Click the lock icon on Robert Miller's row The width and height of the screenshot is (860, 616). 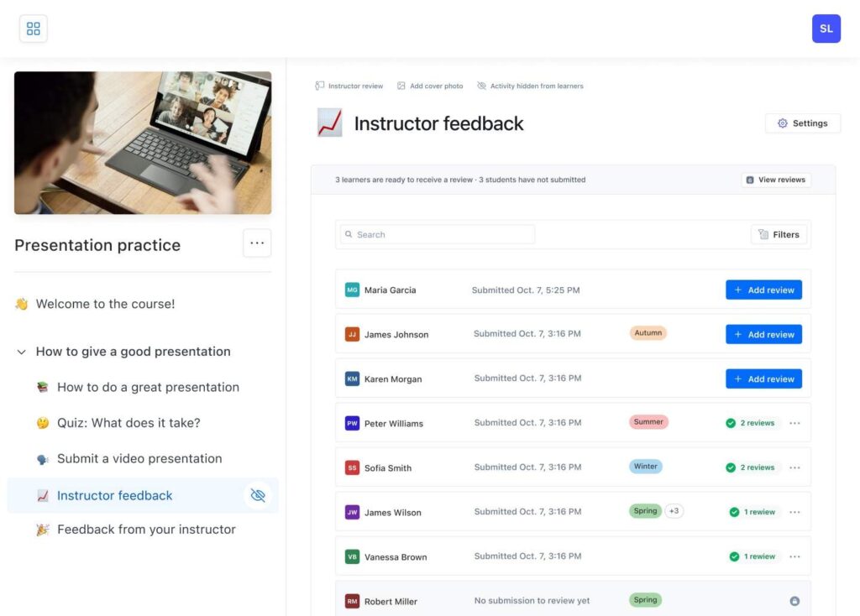794,600
